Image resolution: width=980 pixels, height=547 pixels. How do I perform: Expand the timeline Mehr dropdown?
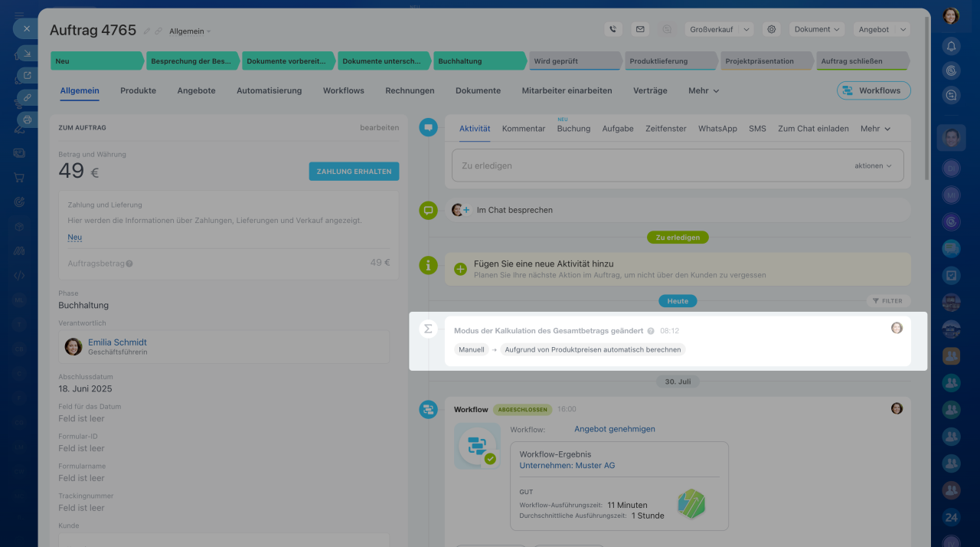875,129
